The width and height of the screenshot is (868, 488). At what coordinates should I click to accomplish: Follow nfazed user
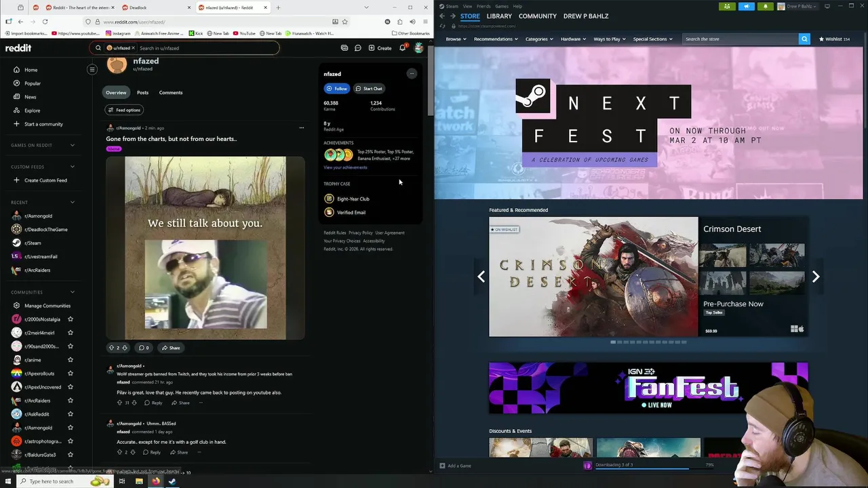click(336, 88)
